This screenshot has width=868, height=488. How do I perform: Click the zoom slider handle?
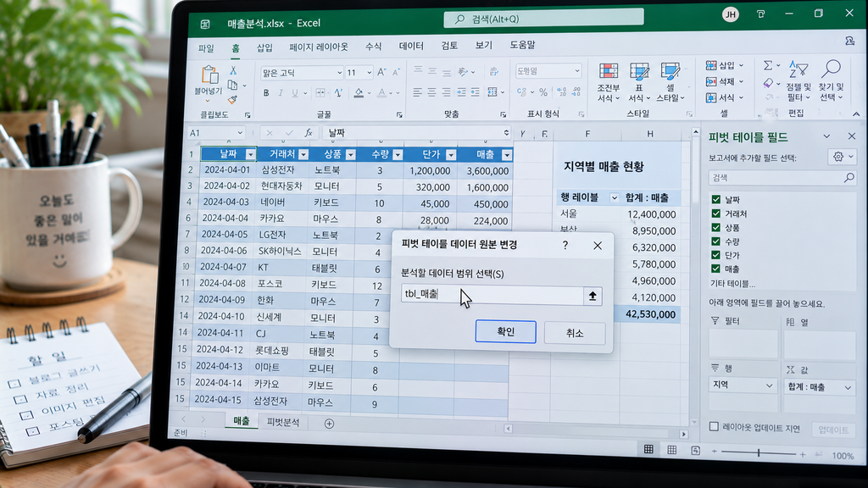click(x=759, y=452)
